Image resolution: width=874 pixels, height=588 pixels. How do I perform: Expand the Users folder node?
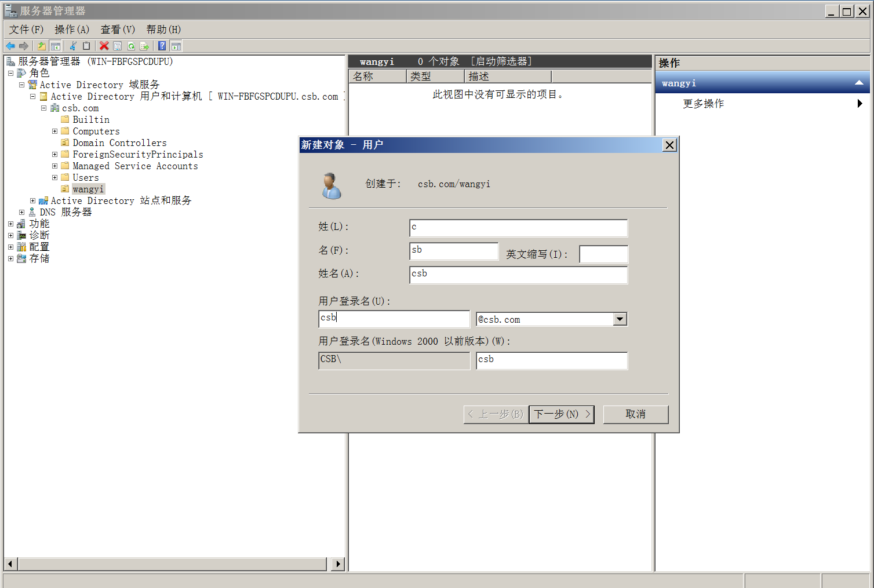click(54, 177)
